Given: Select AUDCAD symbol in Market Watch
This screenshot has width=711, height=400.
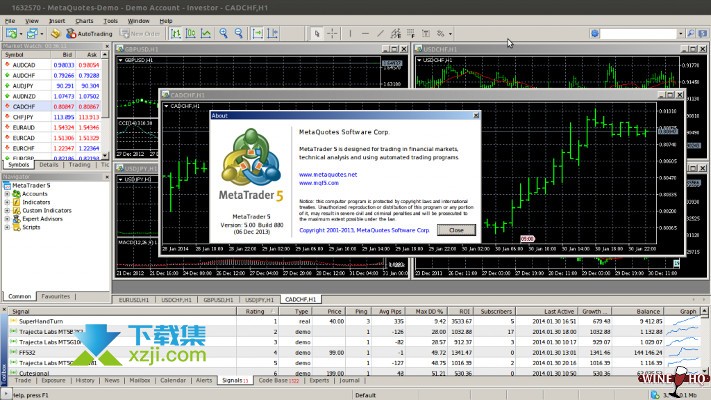Looking at the screenshot, I should tap(24, 65).
